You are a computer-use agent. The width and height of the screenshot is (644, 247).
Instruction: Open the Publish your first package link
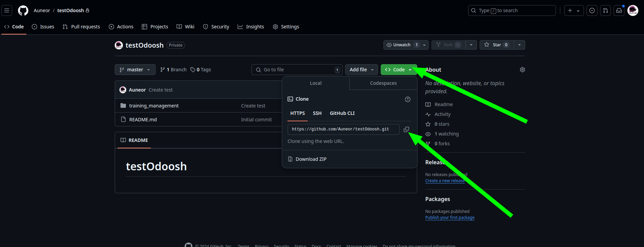click(450, 218)
